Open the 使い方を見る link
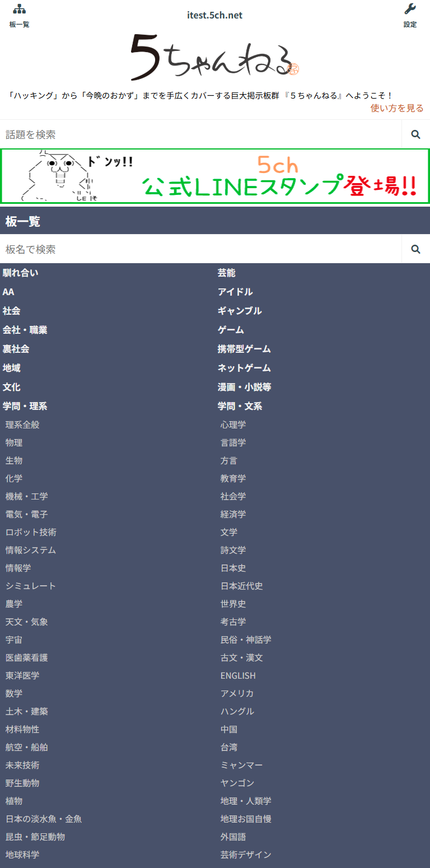 pos(396,108)
